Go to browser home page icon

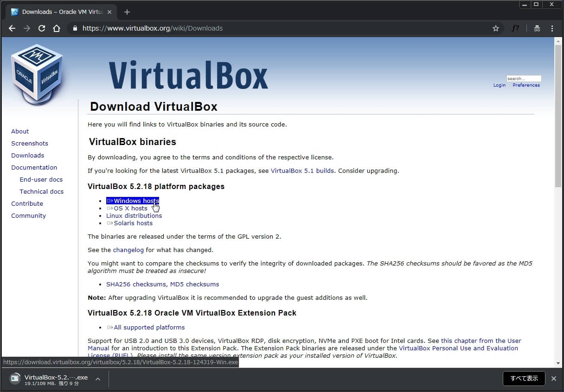[x=57, y=28]
